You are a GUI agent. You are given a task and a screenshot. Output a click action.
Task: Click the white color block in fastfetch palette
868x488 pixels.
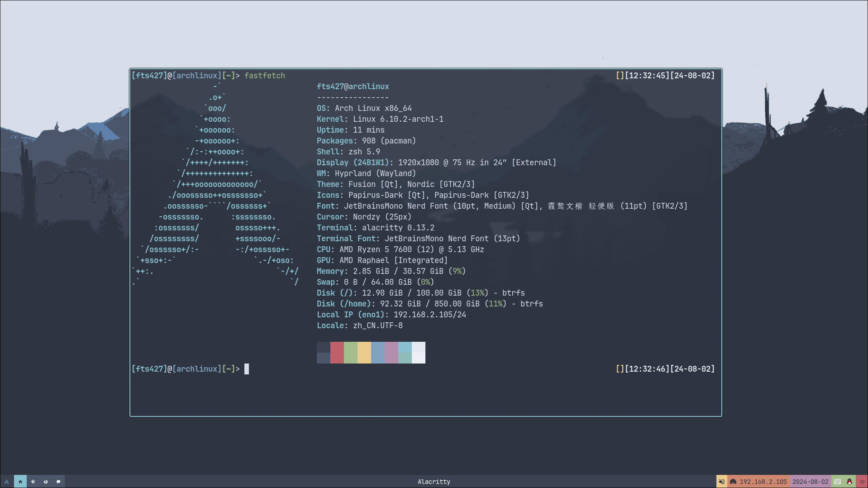tap(419, 353)
